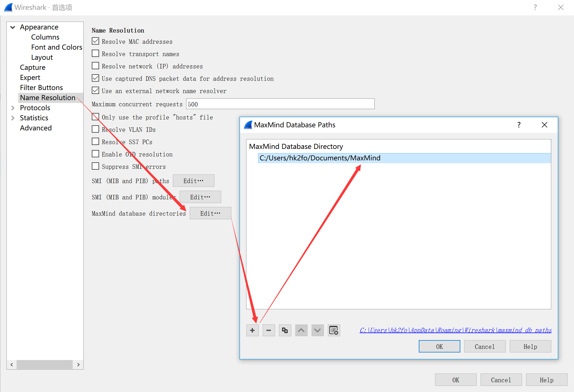Edit MaxMind database directories
This screenshot has width=574, height=392.
(210, 213)
